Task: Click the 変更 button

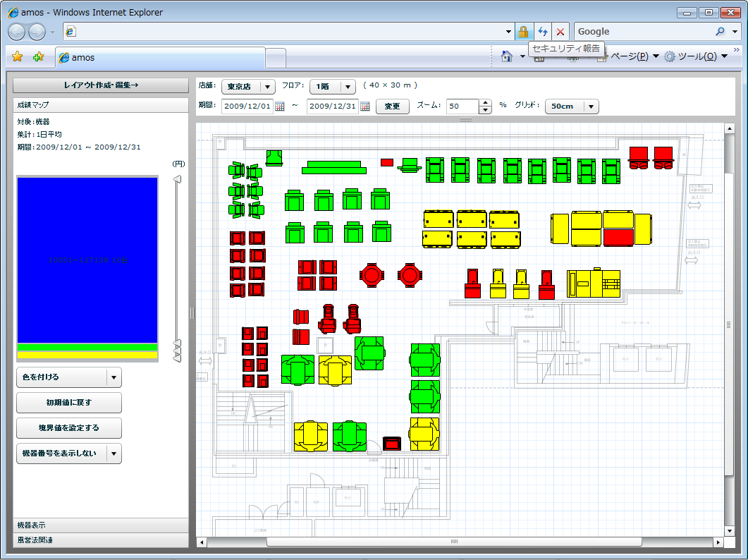Action: click(392, 106)
